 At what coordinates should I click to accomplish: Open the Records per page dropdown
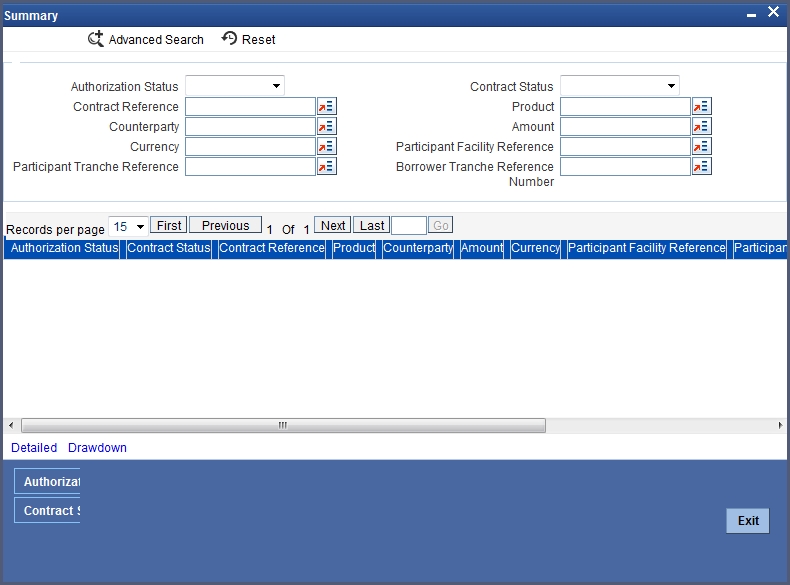(128, 227)
